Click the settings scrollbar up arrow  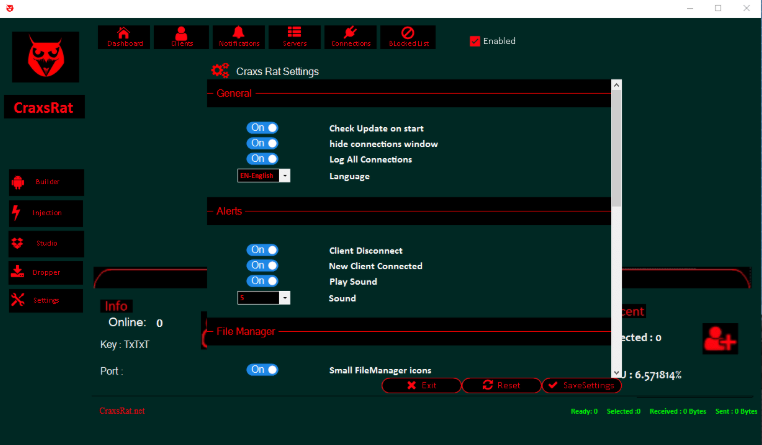pos(616,85)
